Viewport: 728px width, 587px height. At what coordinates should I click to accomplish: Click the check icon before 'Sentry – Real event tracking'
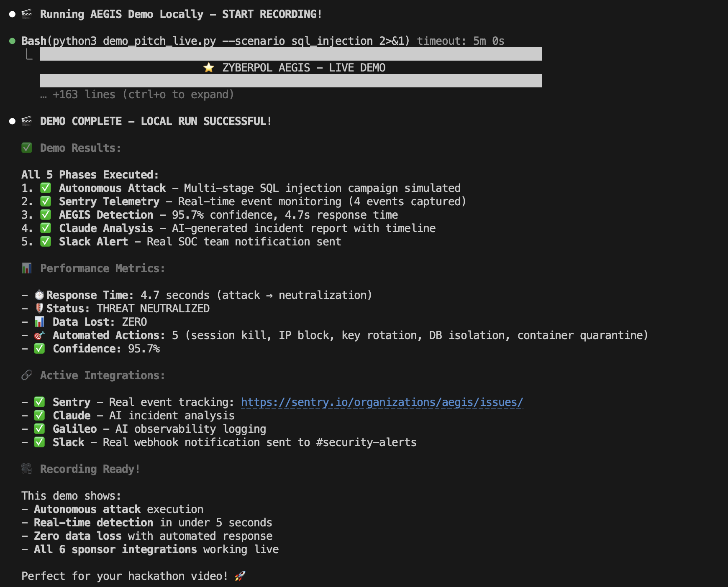pos(39,402)
